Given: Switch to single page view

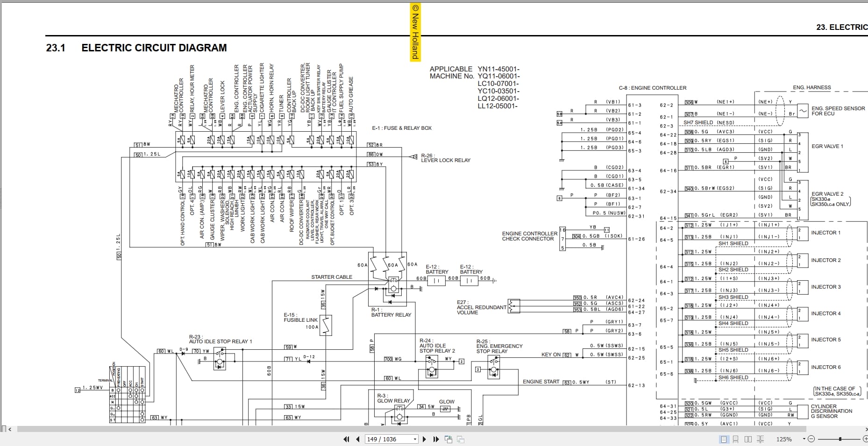Looking at the screenshot, I should 724,439.
